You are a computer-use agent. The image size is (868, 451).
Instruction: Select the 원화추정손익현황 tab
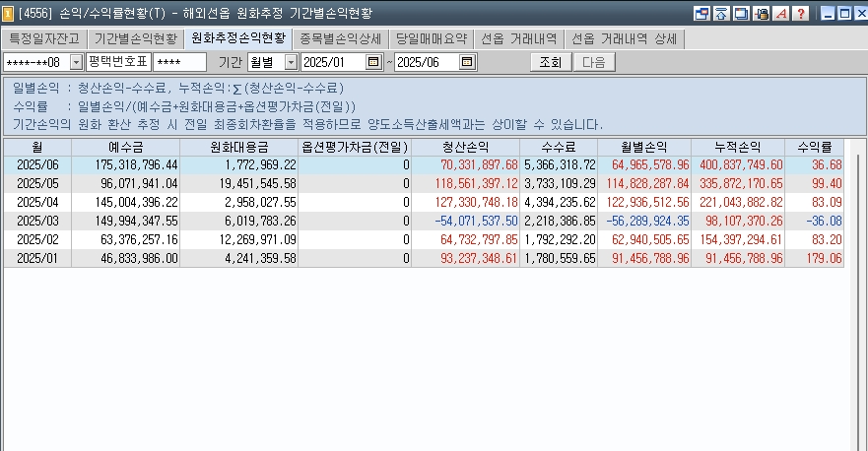[x=238, y=38]
